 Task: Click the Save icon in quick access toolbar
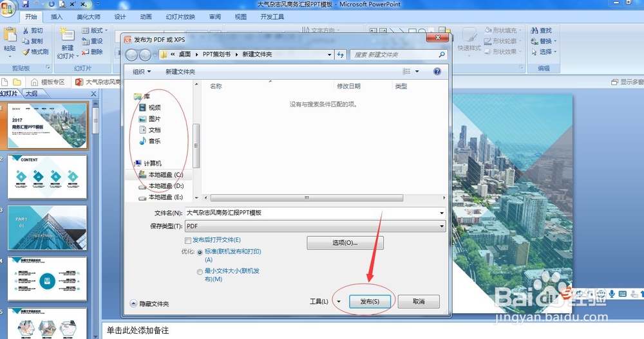pos(26,4)
